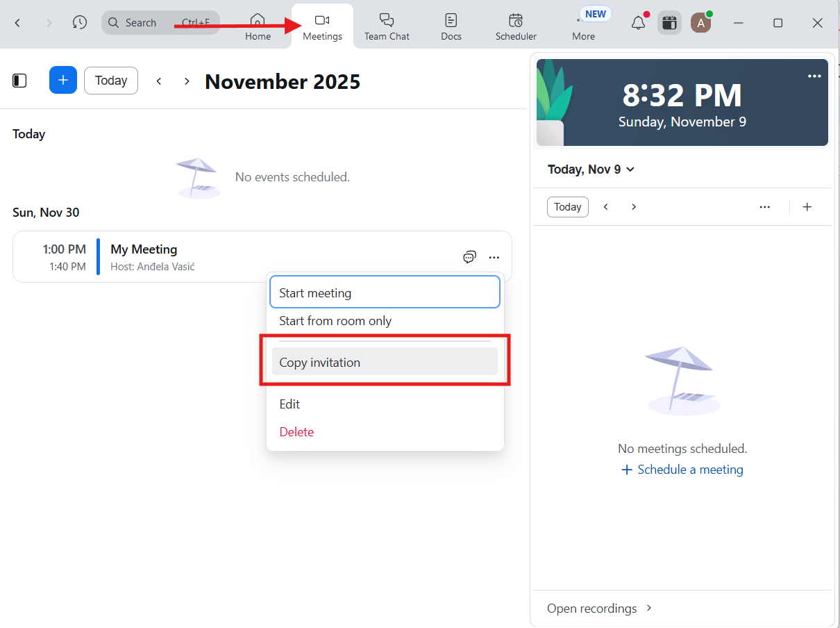The image size is (840, 628).
Task: Click the blue plus new event button
Action: (x=62, y=81)
